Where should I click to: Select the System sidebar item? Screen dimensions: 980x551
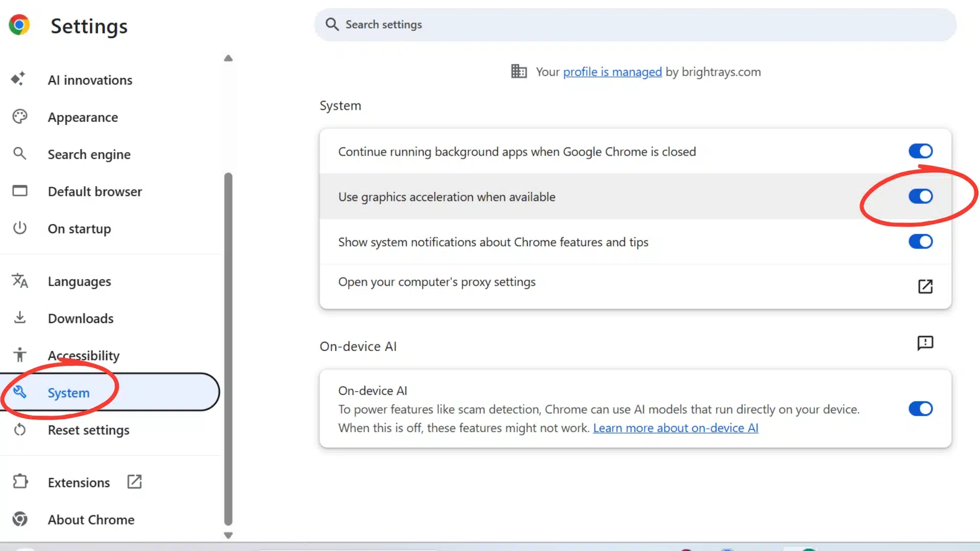[110, 392]
